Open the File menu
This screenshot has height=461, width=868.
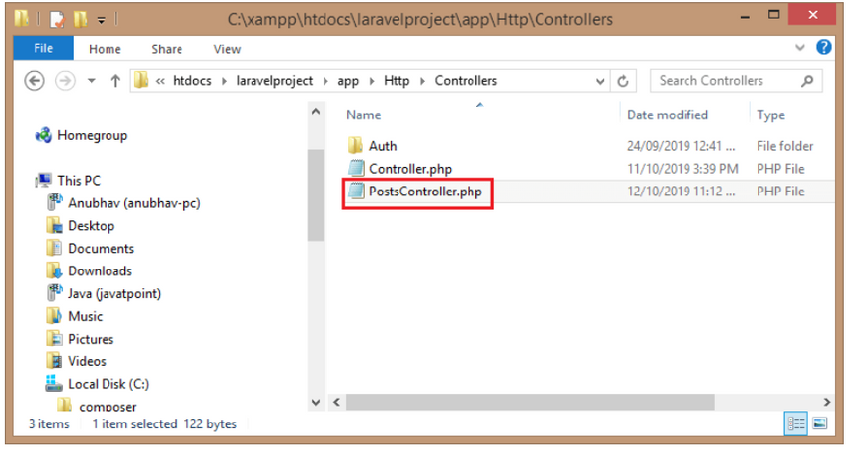pyautogui.click(x=43, y=49)
